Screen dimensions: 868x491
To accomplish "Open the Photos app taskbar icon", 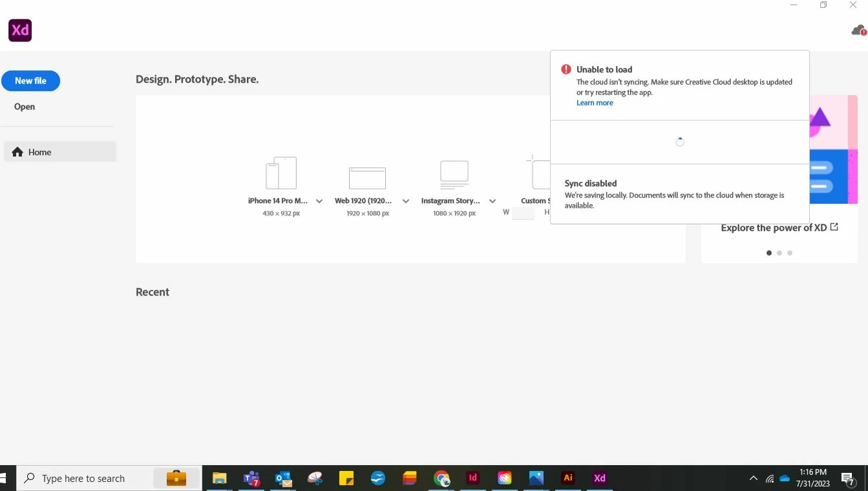I will tap(536, 478).
